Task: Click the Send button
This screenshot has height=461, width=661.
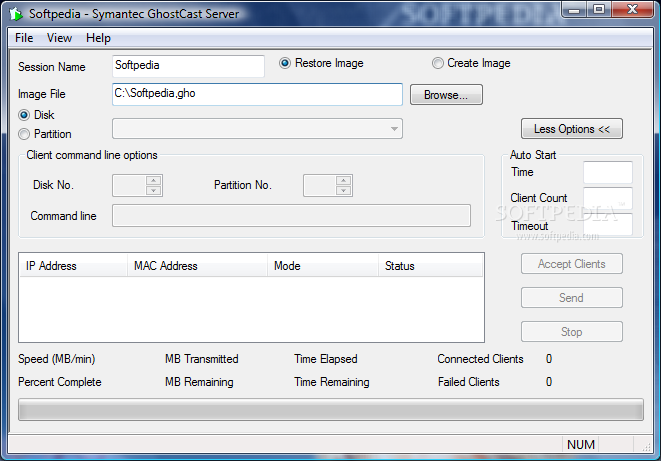Action: [x=572, y=298]
